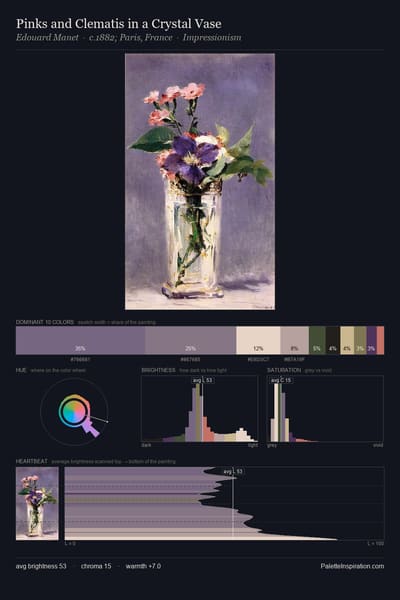Pick the 12% cream color swatch
The image size is (400, 600).
258,340
